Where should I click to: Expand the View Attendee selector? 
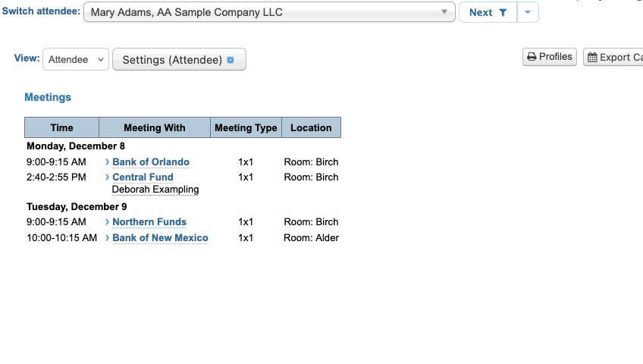pyautogui.click(x=75, y=60)
